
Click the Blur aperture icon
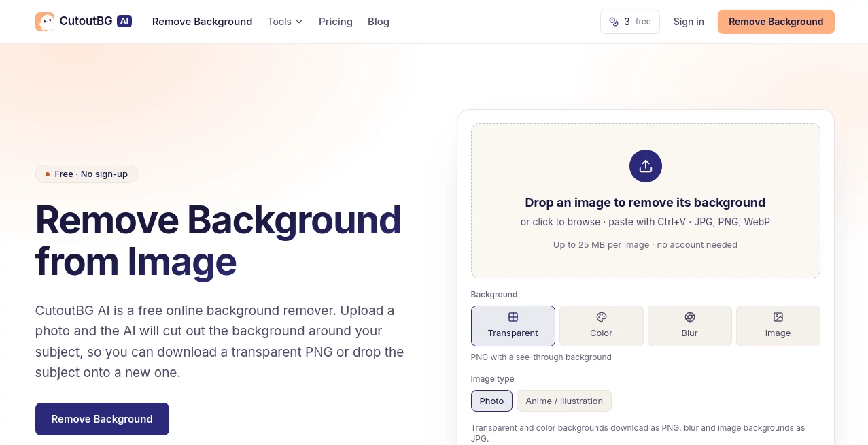tap(690, 317)
